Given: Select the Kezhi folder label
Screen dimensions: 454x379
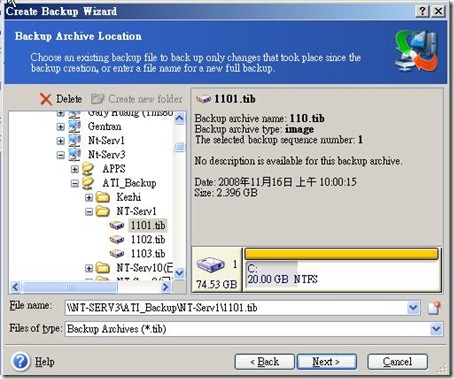Looking at the screenshot, I should 129,197.
